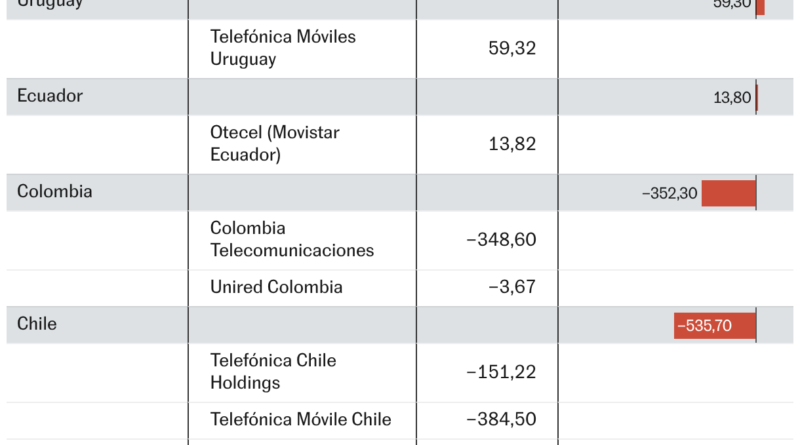Click the Unired Colombia company name
The image size is (800, 445).
click(276, 287)
